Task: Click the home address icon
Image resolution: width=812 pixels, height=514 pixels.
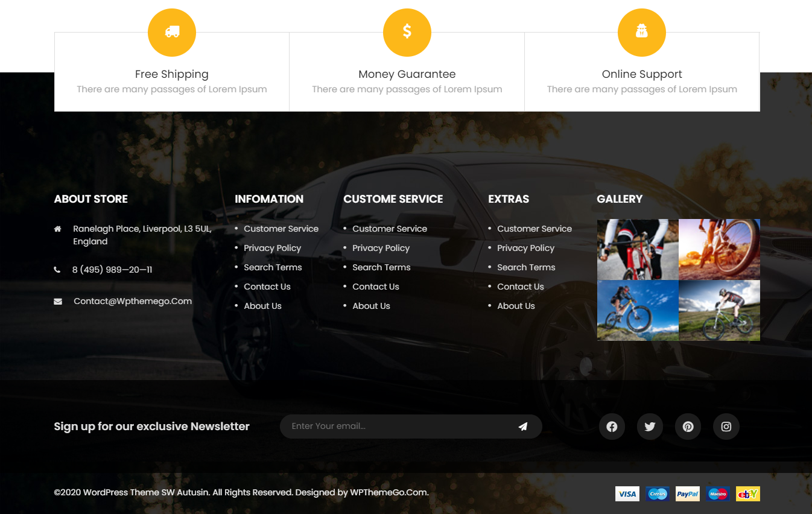Action: click(58, 229)
